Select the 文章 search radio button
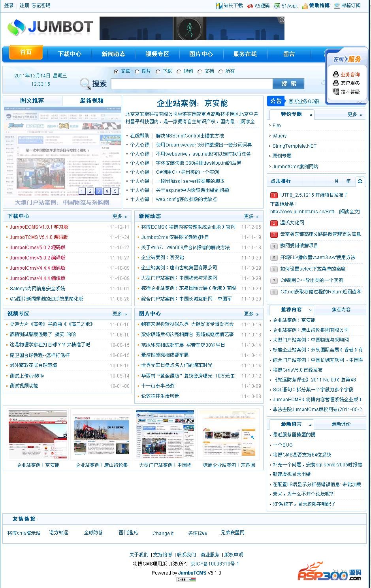Image resolution: width=371 pixels, height=588 pixels. click(116, 72)
